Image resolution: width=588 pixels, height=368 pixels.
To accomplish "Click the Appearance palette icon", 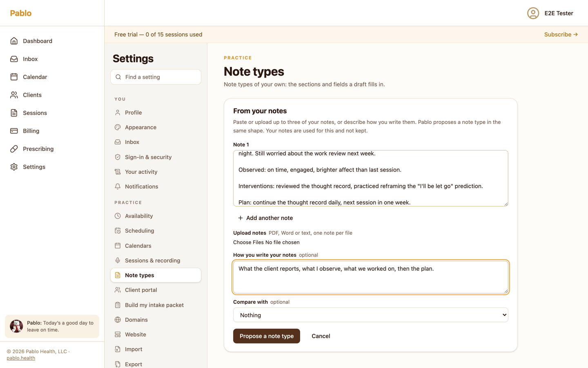I will pyautogui.click(x=118, y=127).
